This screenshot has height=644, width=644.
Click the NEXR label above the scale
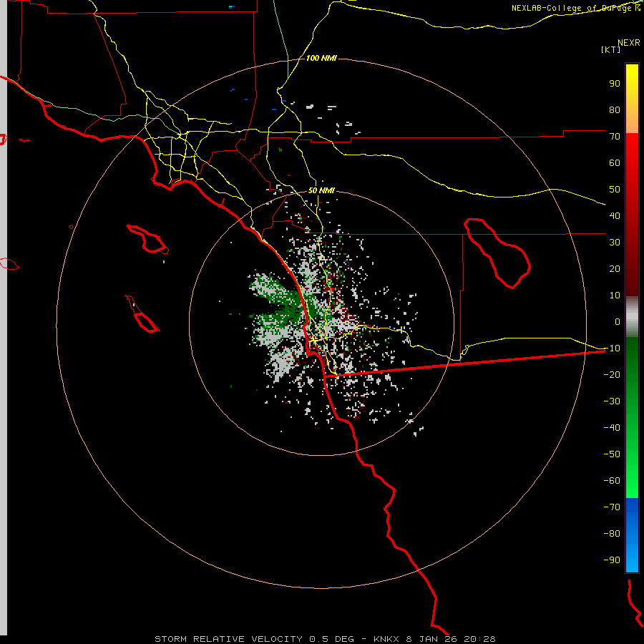click(x=629, y=43)
